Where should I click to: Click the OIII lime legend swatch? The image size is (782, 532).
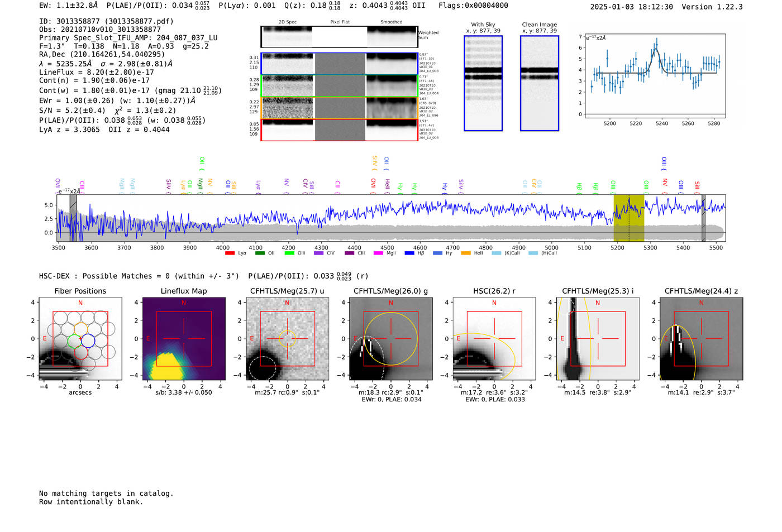click(x=289, y=253)
